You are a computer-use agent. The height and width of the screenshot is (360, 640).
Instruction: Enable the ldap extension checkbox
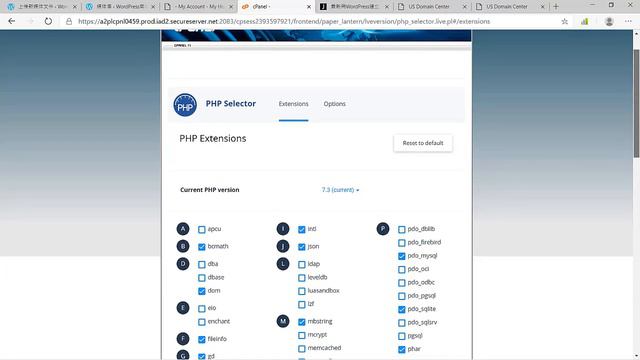coord(302,264)
